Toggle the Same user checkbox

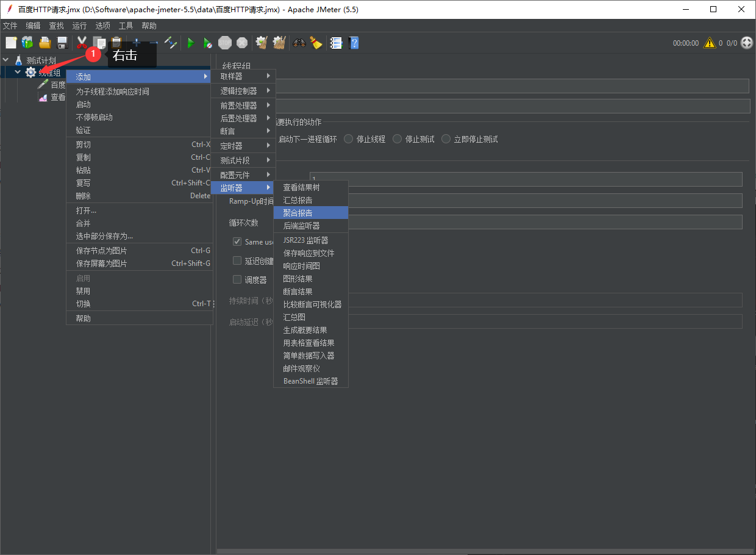point(238,242)
